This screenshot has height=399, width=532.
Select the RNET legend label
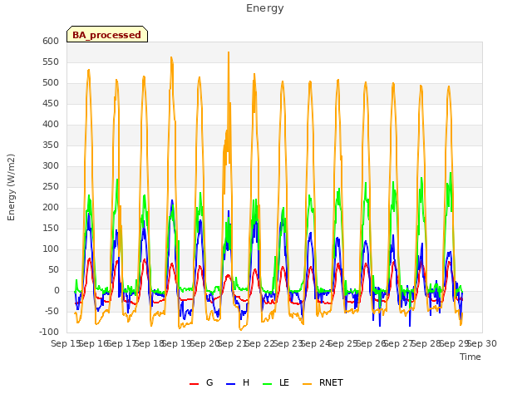pyautogui.click(x=331, y=382)
